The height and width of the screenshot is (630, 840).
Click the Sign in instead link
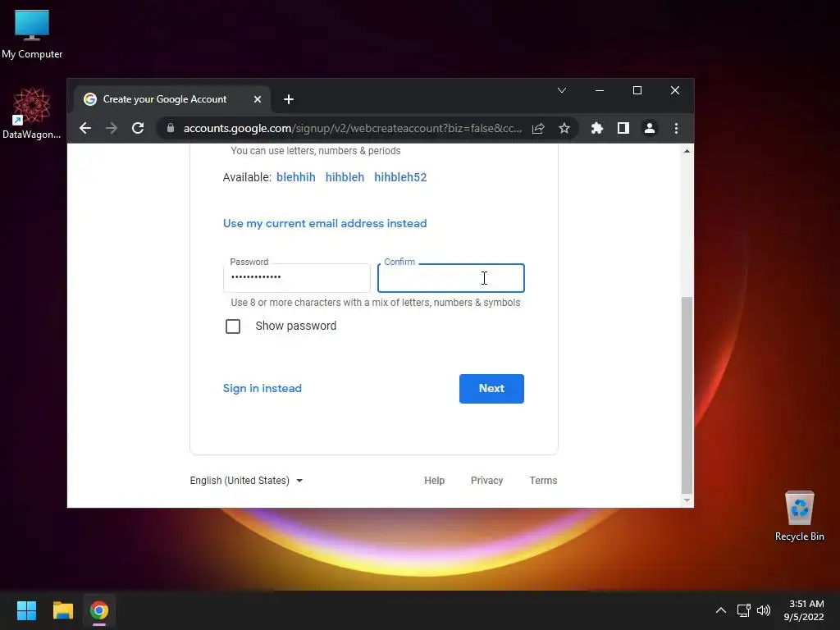tap(262, 388)
